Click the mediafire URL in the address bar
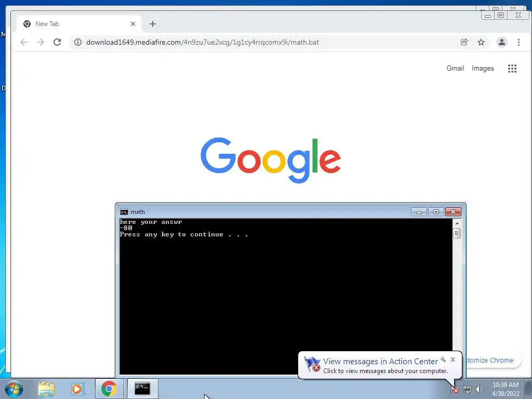Image resolution: width=532 pixels, height=399 pixels. (203, 42)
